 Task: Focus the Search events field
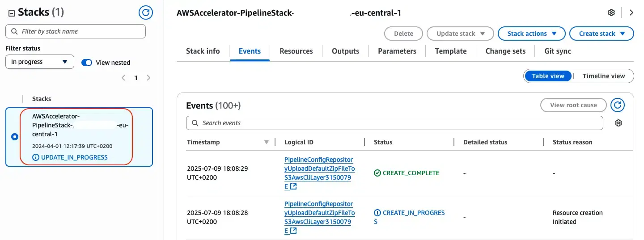click(x=394, y=123)
